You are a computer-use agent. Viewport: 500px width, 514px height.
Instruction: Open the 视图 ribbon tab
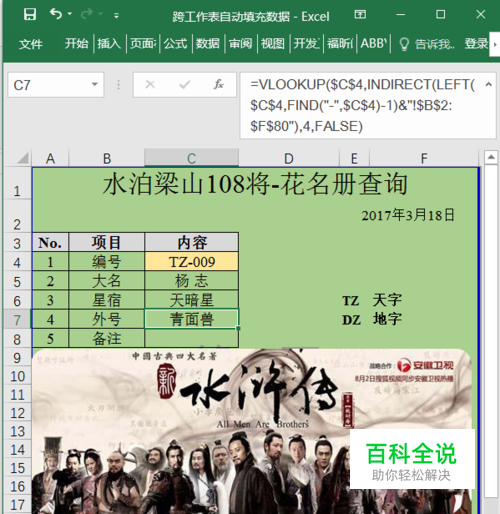pyautogui.click(x=273, y=43)
